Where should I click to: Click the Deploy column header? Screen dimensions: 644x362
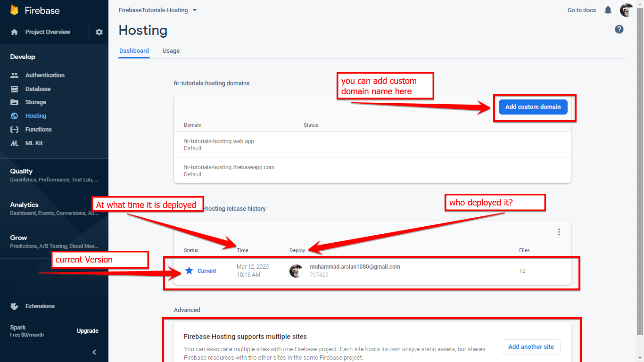click(x=297, y=251)
